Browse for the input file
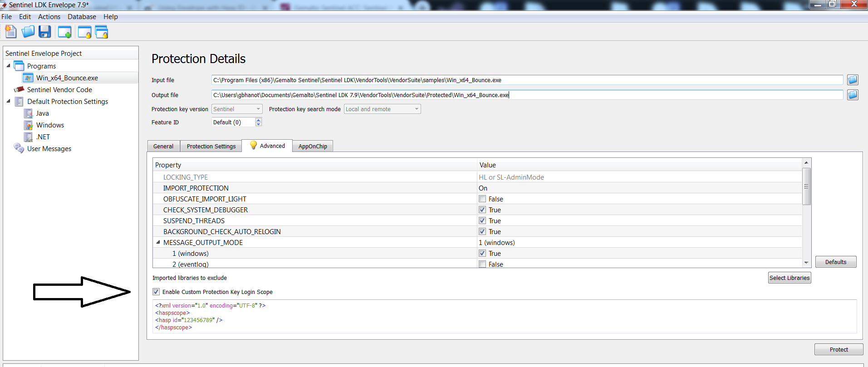Image resolution: width=868 pixels, height=367 pixels. coord(853,80)
